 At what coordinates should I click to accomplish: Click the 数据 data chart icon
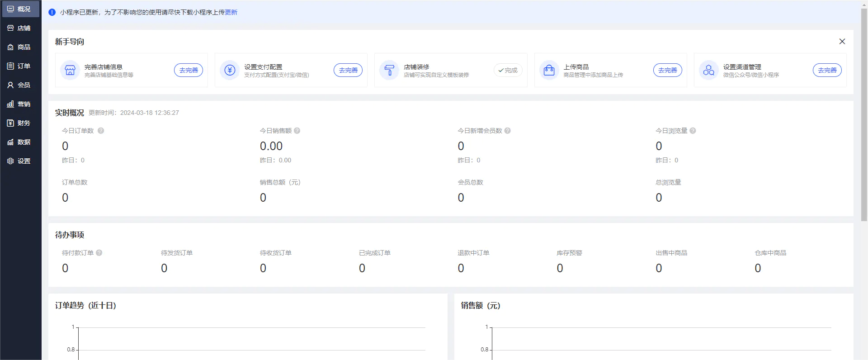[10, 142]
